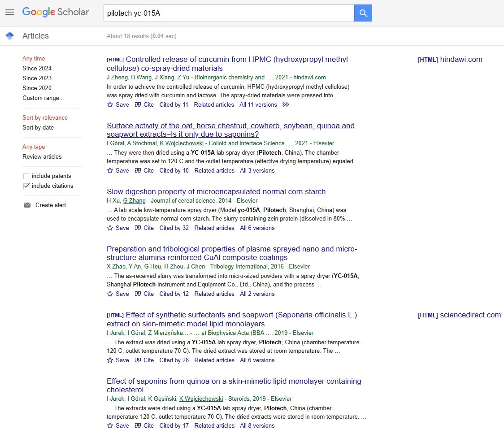Click the Articles graduation cap icon
Viewport: 504px width, 429px height.
9,36
